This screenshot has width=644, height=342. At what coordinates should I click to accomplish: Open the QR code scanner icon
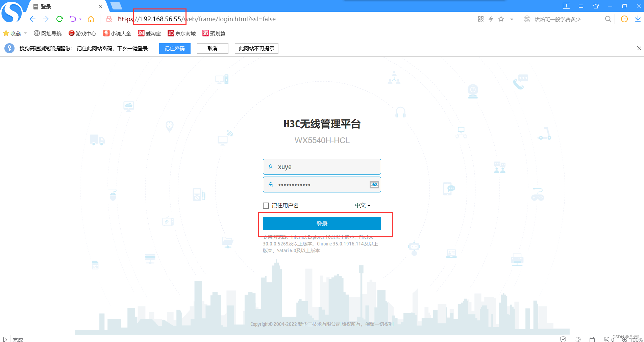click(x=481, y=19)
